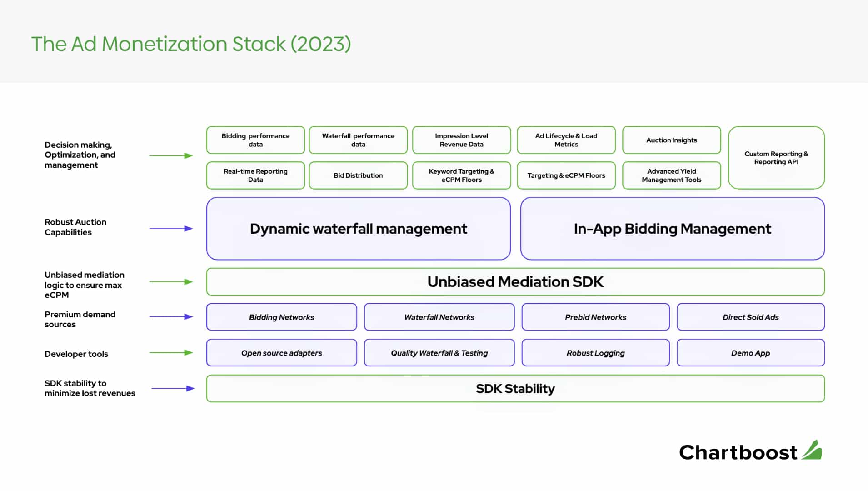The height and width of the screenshot is (491, 868).
Task: Click the Premium demand sources label
Action: tap(80, 319)
